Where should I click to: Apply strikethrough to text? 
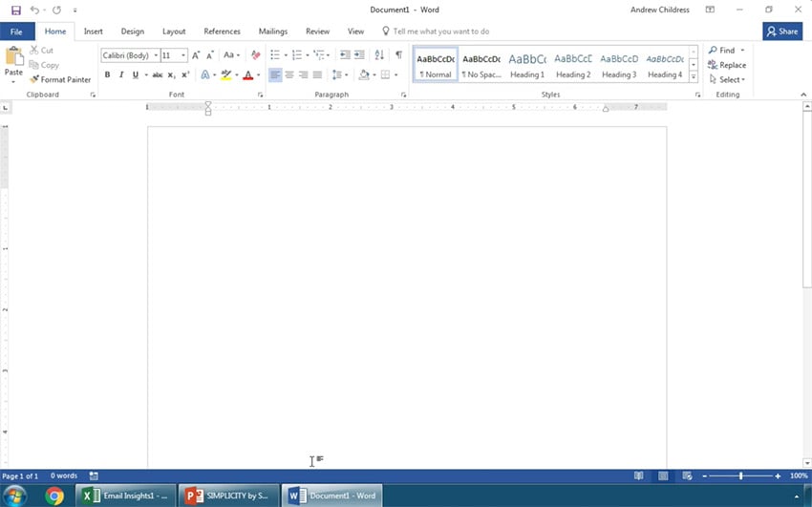pos(157,75)
